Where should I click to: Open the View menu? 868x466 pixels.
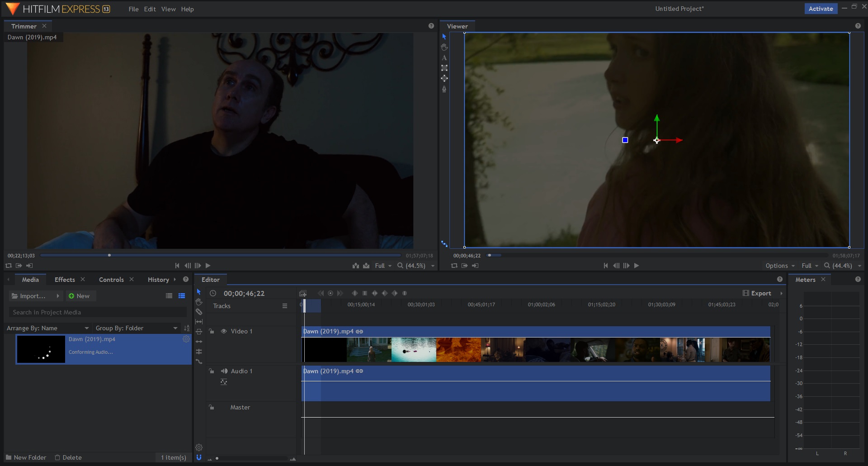[x=168, y=9]
